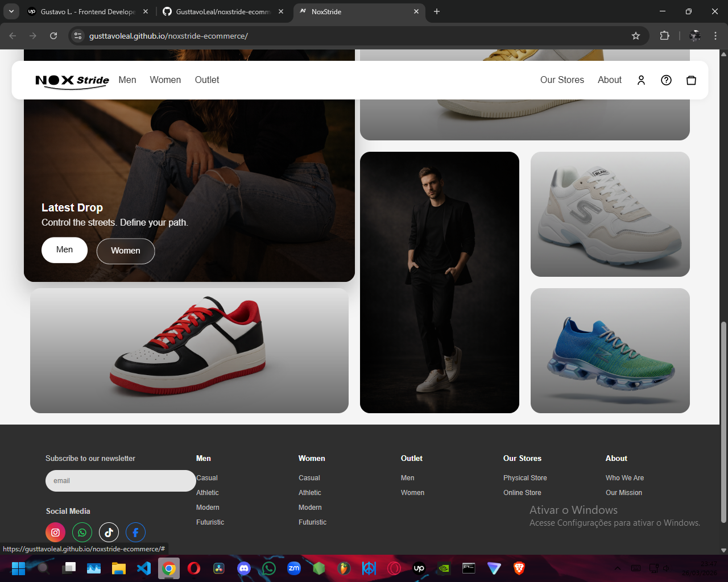728x582 pixels.
Task: Expand the tab search dropdown arrow
Action: (x=11, y=11)
